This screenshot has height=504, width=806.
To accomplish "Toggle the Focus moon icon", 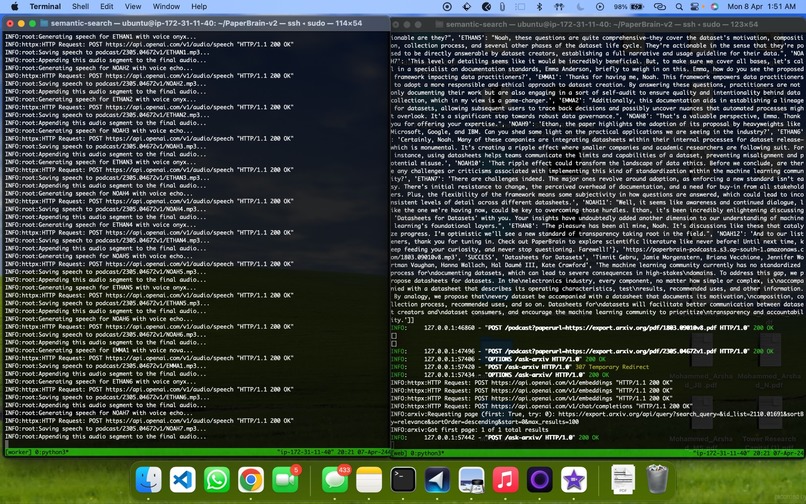I will [580, 7].
